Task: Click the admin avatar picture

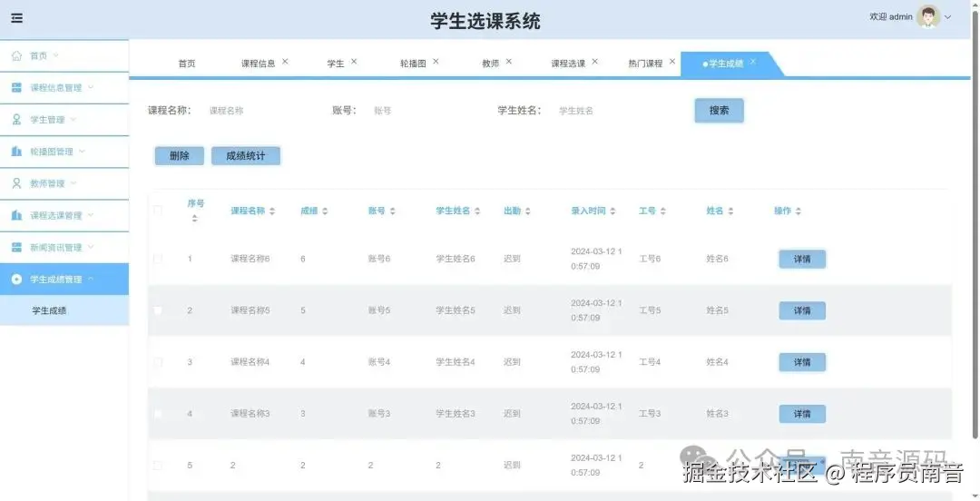Action: (x=928, y=17)
